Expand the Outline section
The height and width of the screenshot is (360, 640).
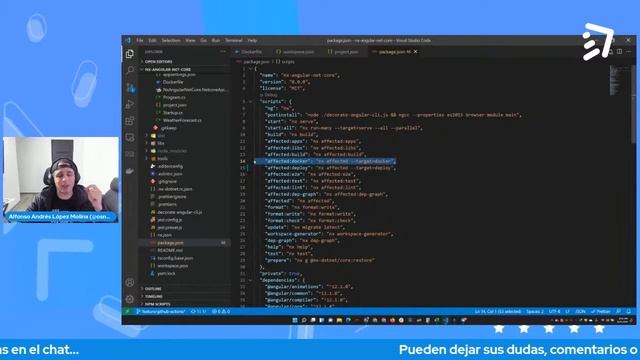tap(184, 289)
